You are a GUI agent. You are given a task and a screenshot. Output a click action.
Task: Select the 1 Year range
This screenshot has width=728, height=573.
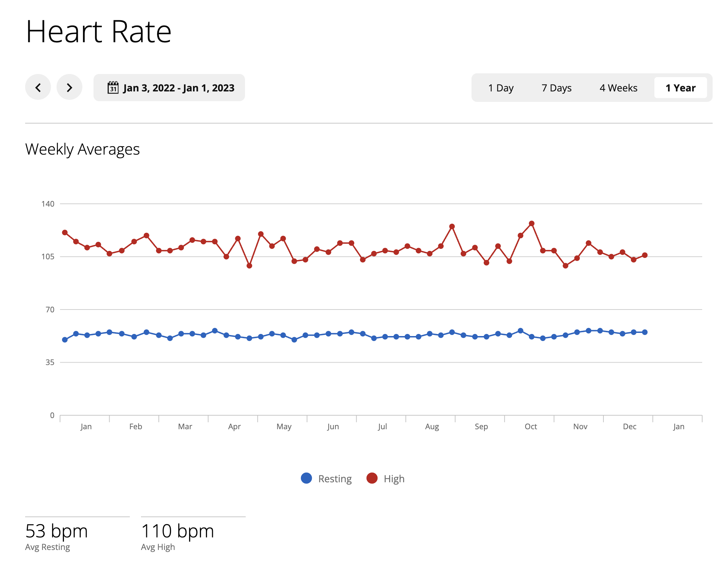pos(680,88)
